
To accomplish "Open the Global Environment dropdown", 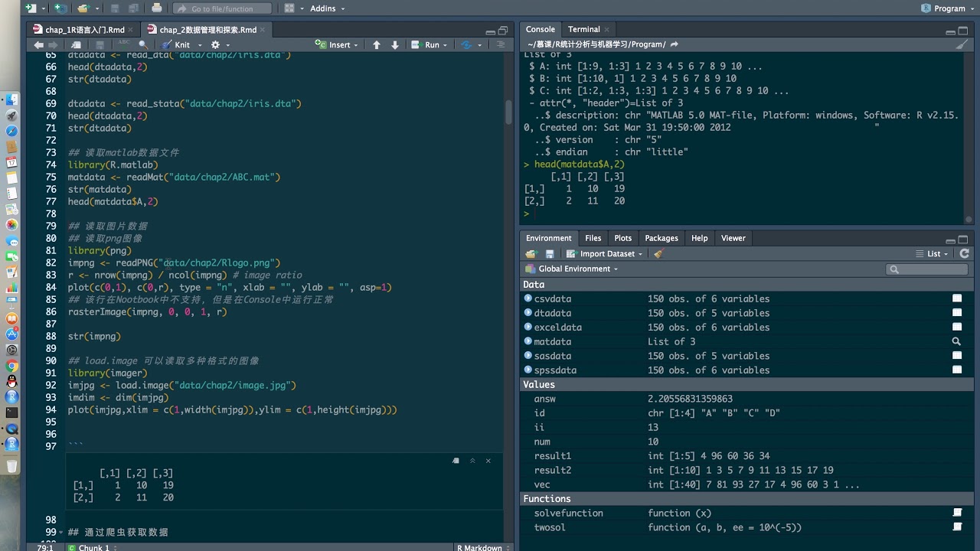I will (572, 269).
